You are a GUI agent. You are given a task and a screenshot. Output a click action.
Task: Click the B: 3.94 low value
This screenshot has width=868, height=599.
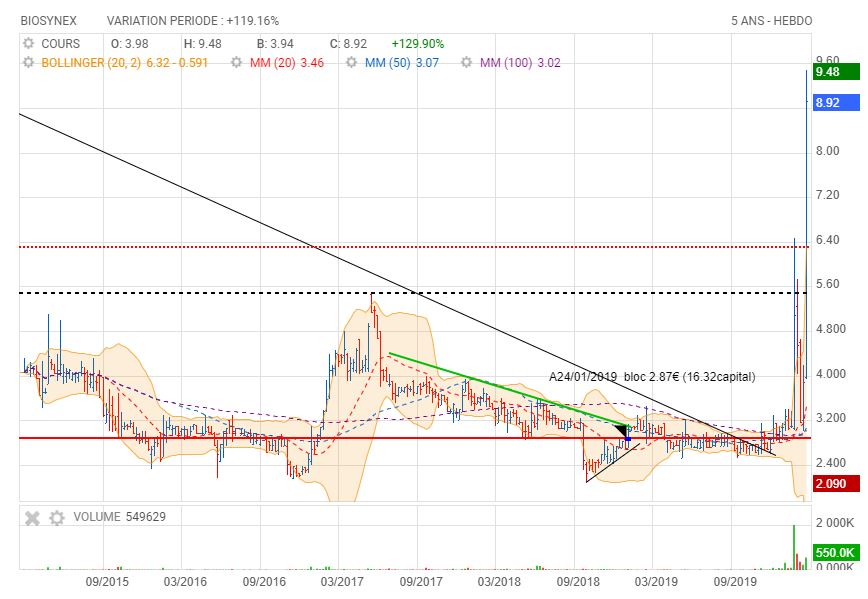pos(275,44)
